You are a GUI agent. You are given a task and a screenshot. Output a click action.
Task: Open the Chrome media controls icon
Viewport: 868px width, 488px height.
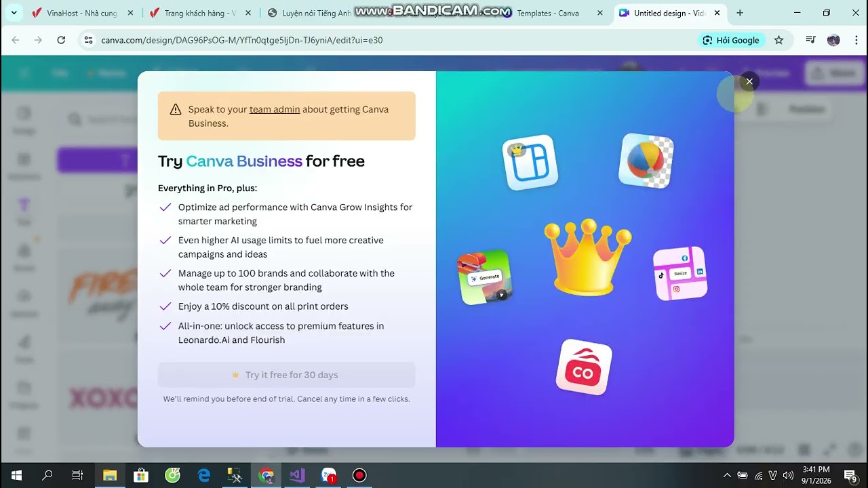[x=810, y=40]
